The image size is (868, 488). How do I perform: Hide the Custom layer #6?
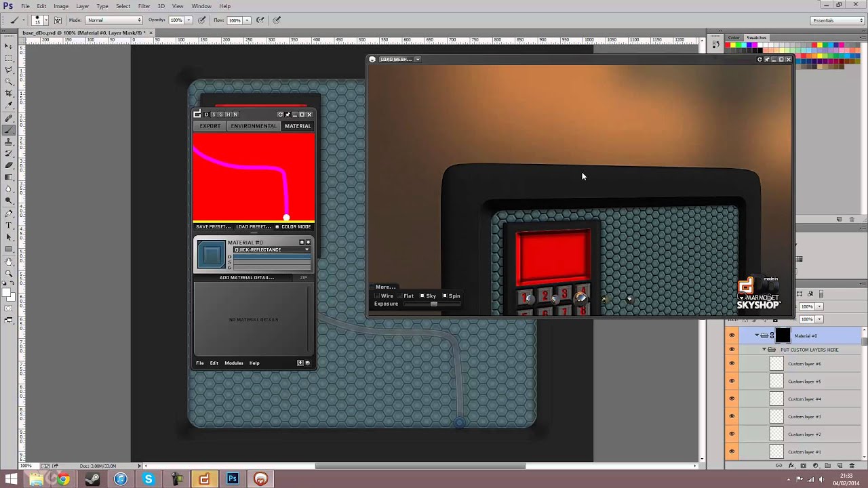pyautogui.click(x=732, y=364)
